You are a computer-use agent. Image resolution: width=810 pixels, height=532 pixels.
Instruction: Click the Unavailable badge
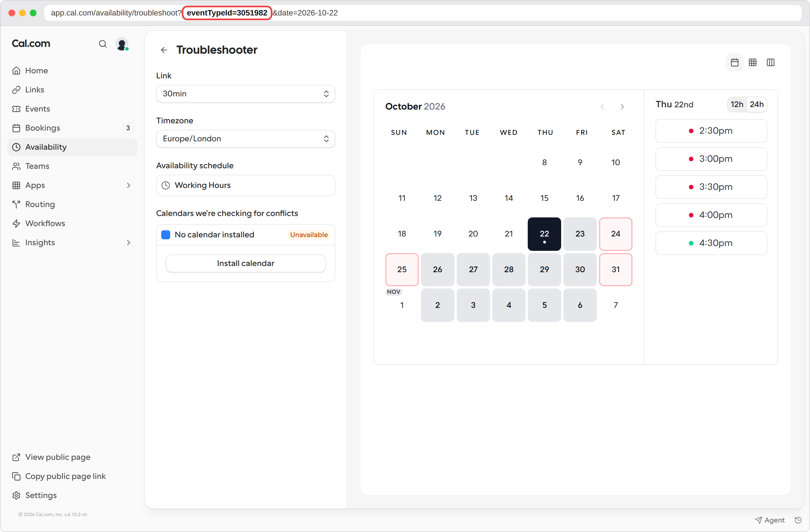tap(309, 235)
